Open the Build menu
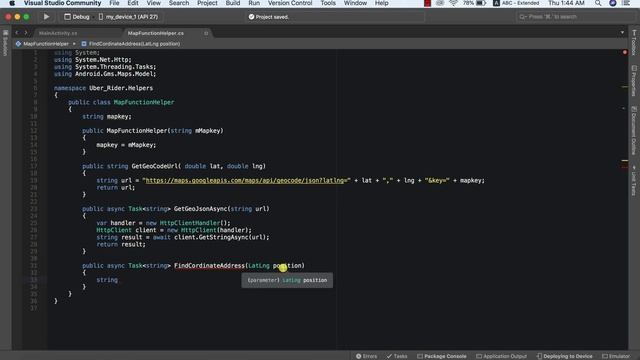Screen dimensions: 640x360 (233, 3)
